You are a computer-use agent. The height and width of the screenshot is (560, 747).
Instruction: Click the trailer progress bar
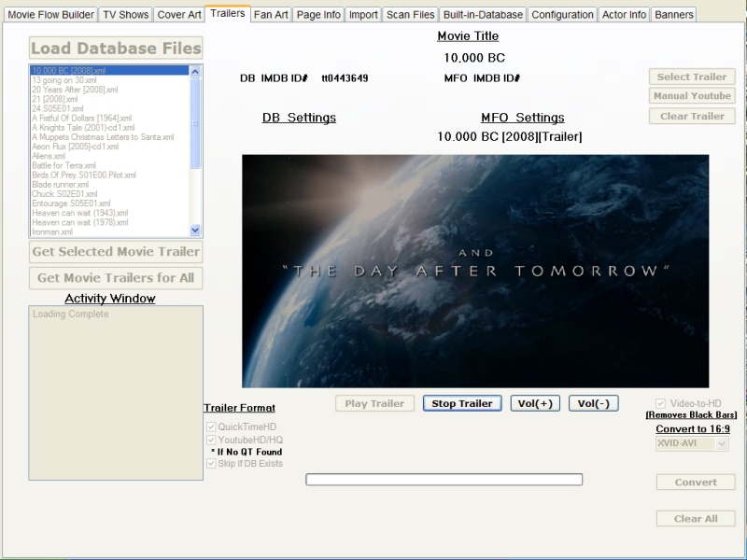pyautogui.click(x=444, y=480)
